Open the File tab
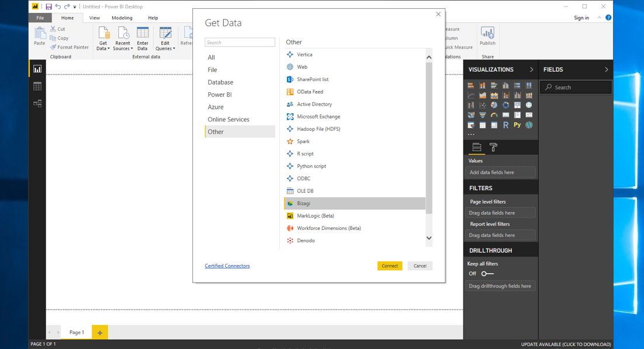Viewport: 644px width, 349px height. click(x=40, y=18)
